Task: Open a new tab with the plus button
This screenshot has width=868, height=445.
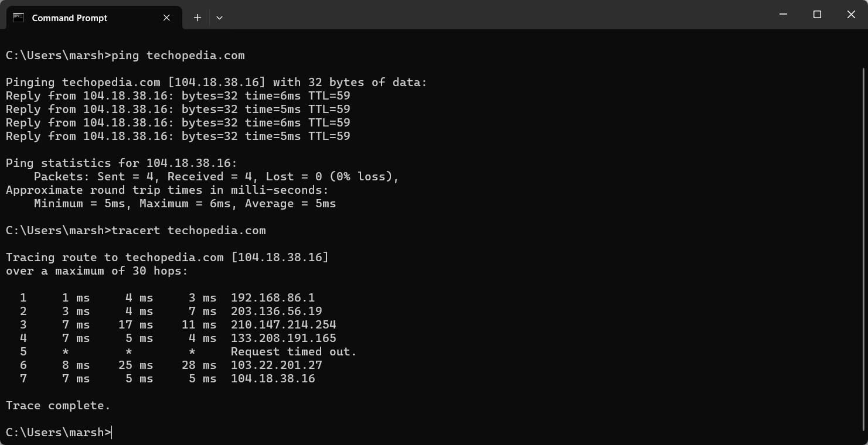Action: point(198,18)
